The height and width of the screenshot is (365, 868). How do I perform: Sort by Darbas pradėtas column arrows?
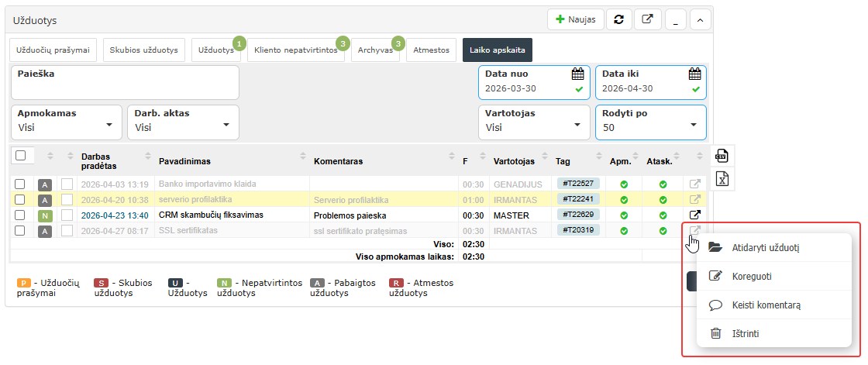coord(148,156)
